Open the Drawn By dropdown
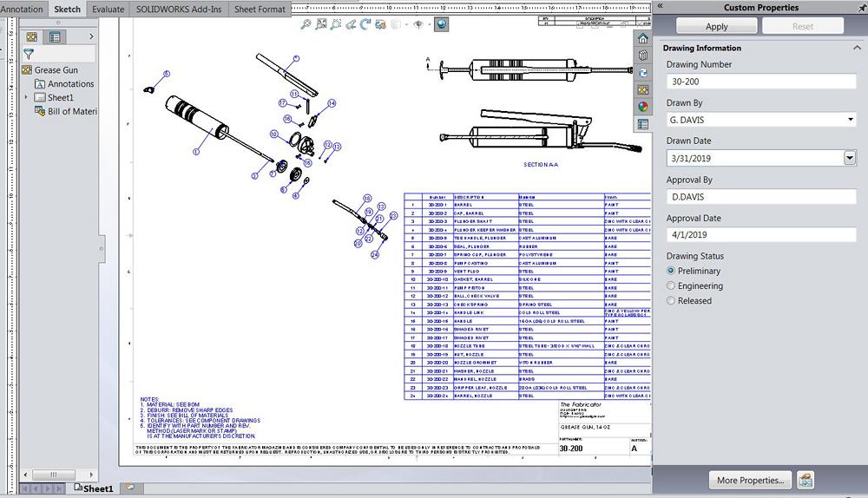The image size is (868, 498). pyautogui.click(x=850, y=120)
